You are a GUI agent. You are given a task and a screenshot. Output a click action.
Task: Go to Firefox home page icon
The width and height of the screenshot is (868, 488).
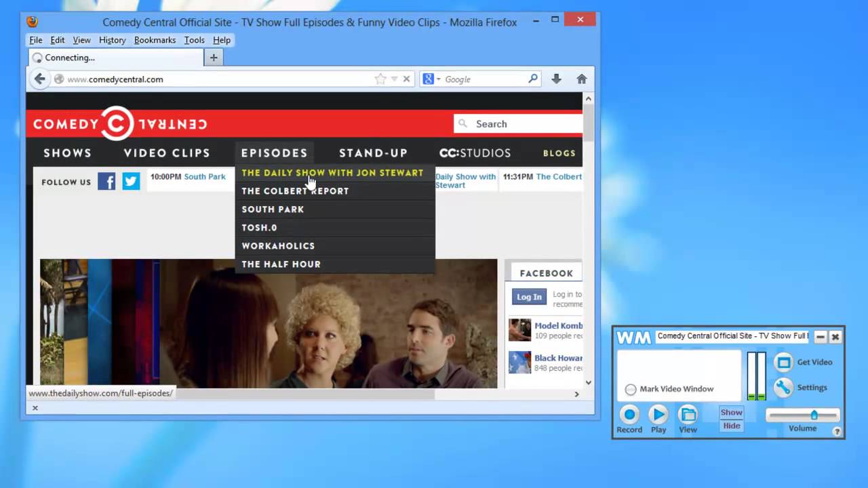tap(582, 79)
